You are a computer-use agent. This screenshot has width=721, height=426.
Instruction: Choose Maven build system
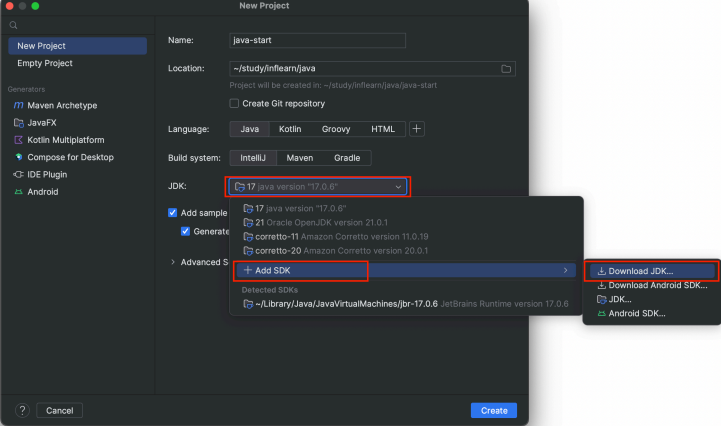click(300, 158)
